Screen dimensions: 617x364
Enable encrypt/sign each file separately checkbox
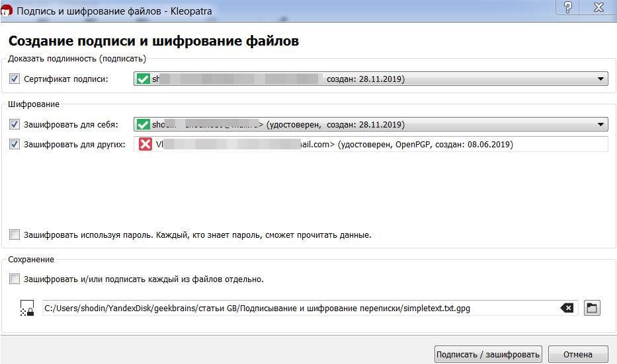[14, 279]
